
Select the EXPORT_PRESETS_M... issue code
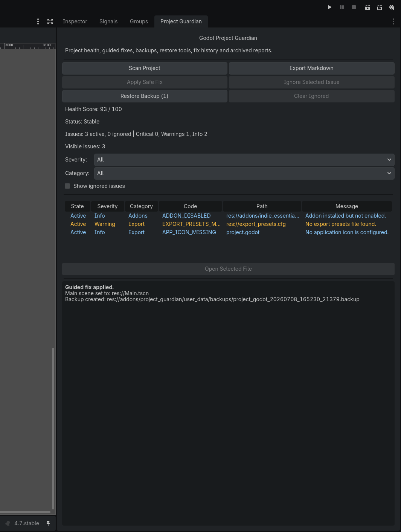(x=191, y=224)
